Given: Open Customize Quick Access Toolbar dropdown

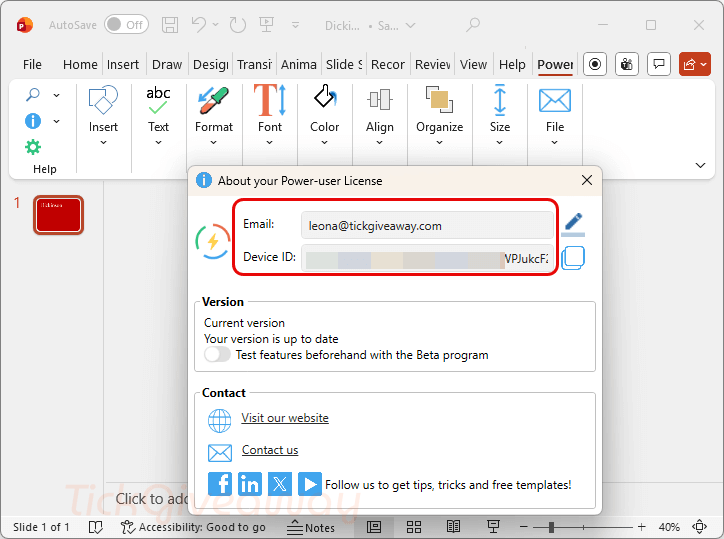Looking at the screenshot, I should (296, 25).
